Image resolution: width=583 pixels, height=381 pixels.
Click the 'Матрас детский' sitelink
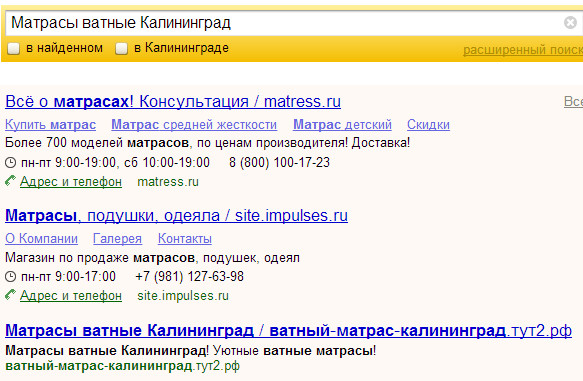(x=342, y=125)
